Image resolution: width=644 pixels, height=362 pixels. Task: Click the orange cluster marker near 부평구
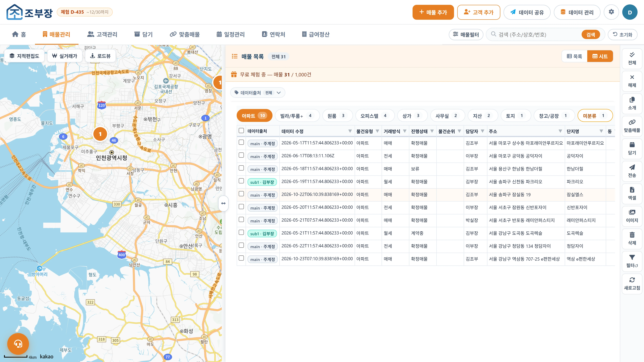pos(100,134)
